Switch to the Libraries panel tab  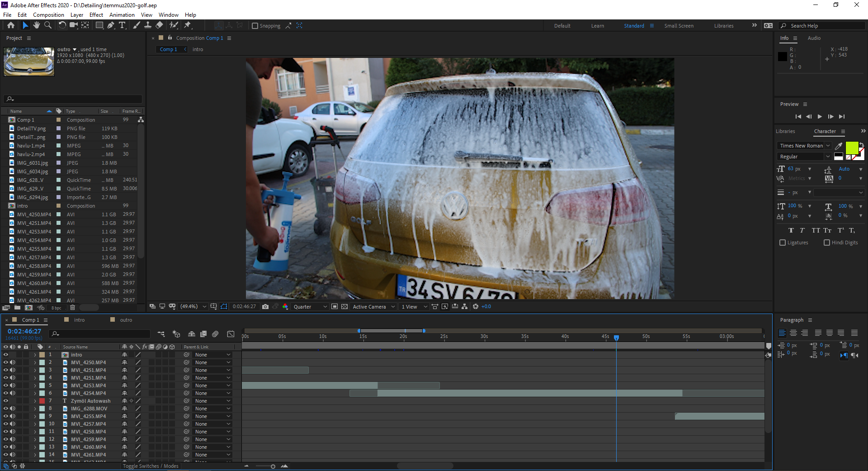click(785, 131)
